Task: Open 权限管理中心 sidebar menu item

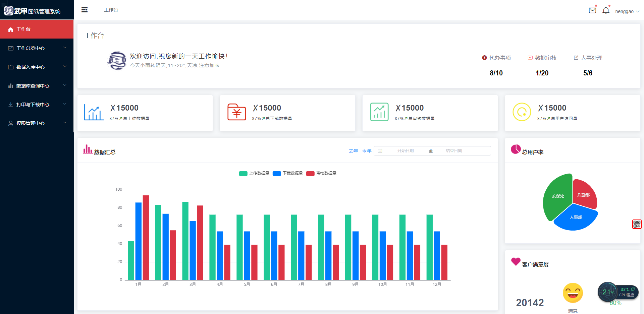Action: tap(37, 123)
